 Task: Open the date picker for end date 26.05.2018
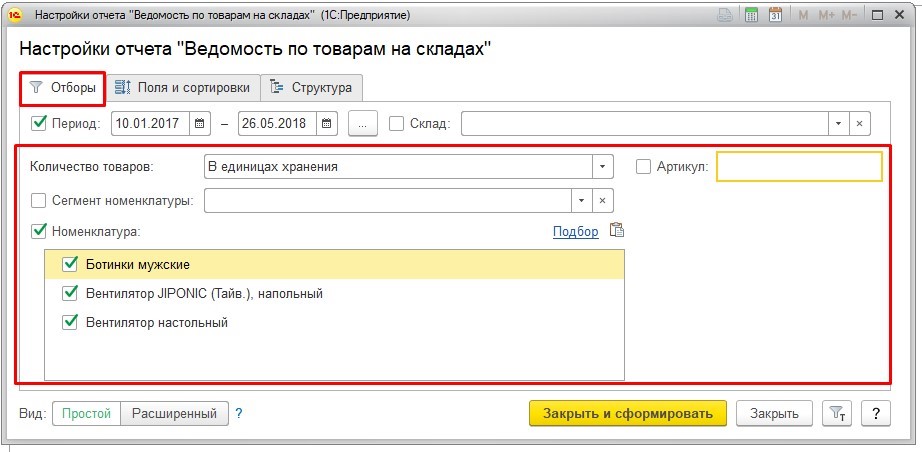[x=328, y=123]
